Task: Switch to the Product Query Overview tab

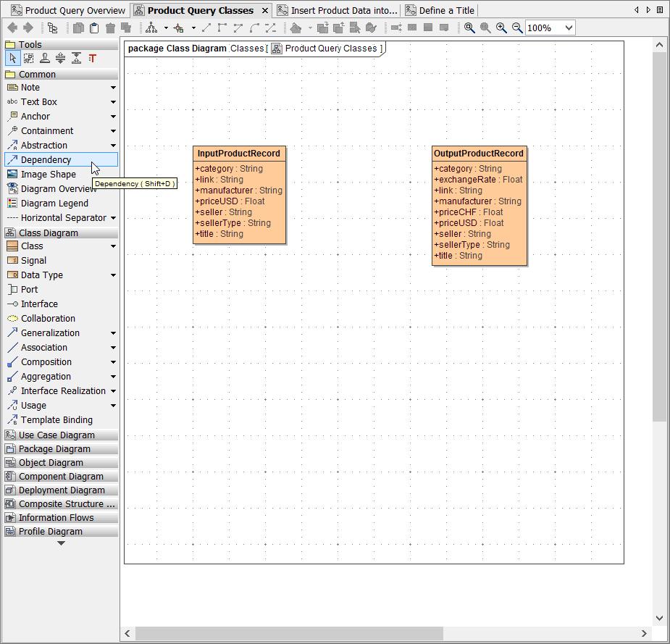Action: 69,10
